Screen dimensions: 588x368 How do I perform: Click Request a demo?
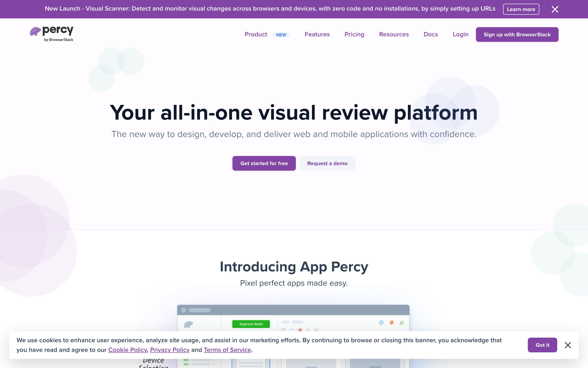point(327,163)
